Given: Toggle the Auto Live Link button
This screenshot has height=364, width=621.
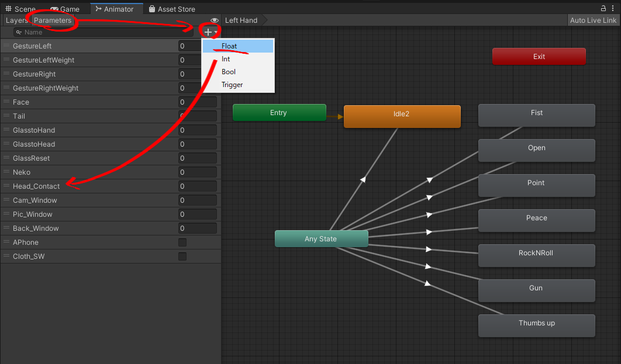Looking at the screenshot, I should 593,20.
